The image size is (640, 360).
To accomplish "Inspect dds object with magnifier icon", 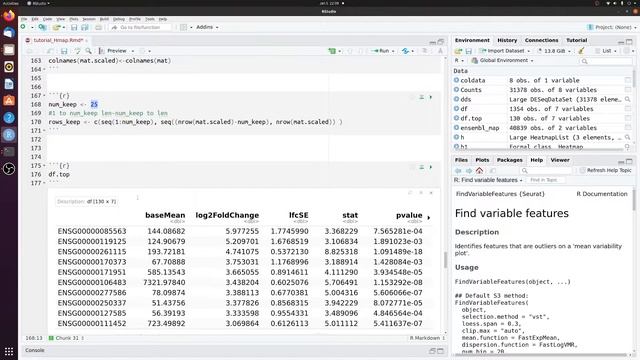I will tap(627, 99).
